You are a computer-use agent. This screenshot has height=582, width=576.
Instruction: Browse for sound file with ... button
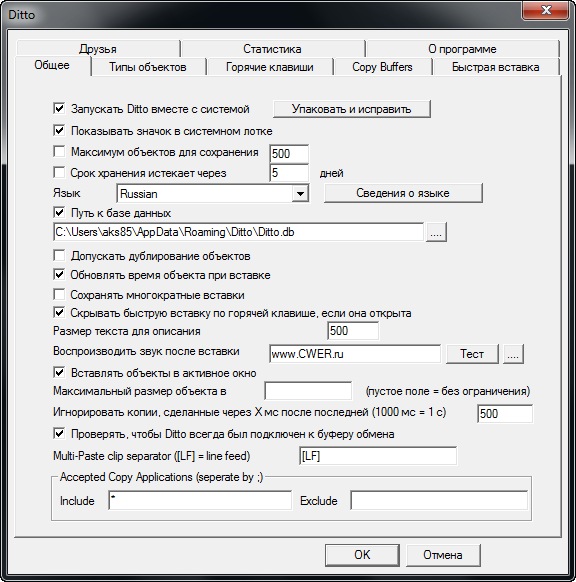coord(513,354)
